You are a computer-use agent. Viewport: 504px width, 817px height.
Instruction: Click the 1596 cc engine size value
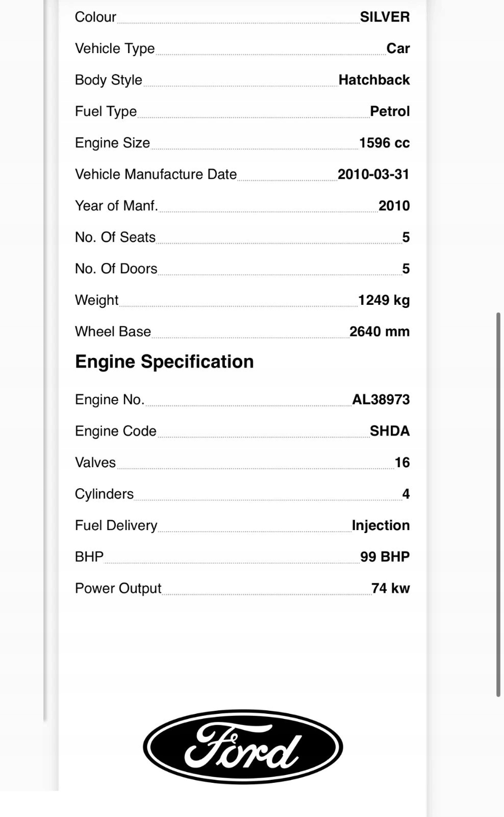tap(384, 143)
